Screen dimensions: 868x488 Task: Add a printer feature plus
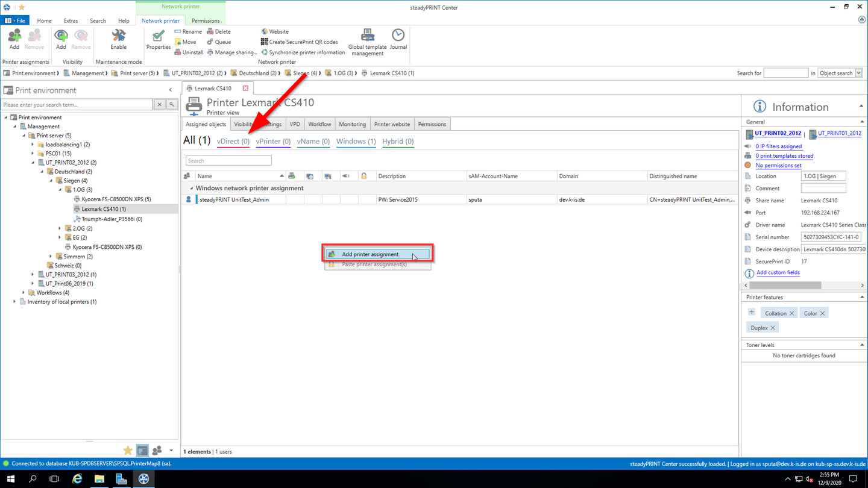click(x=752, y=312)
